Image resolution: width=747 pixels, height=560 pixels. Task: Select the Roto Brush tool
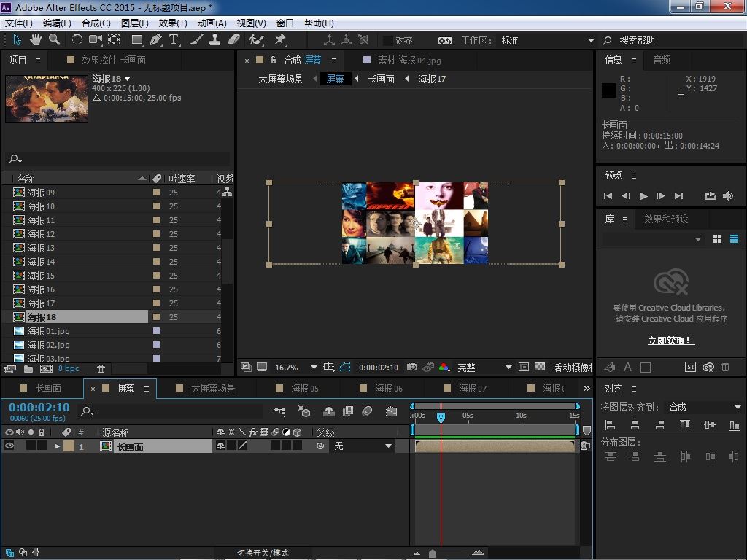256,40
